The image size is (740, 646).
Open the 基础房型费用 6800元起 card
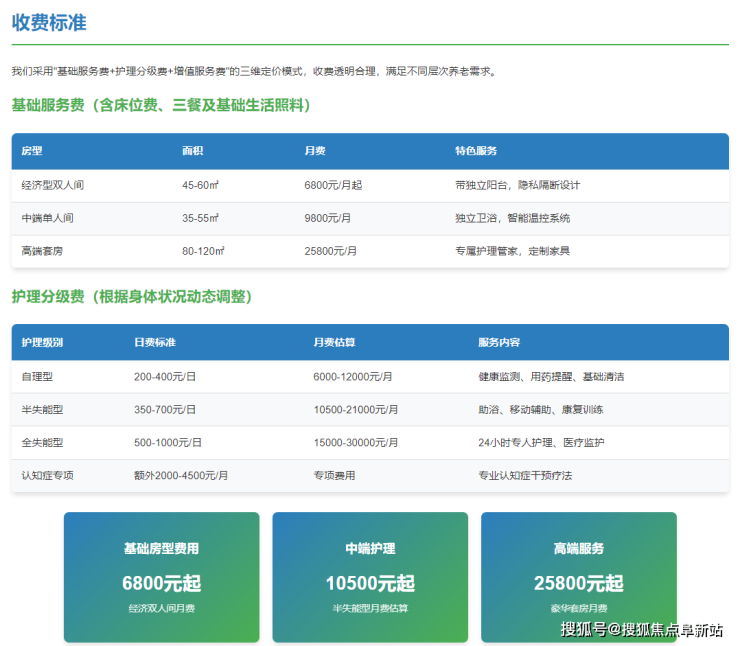click(x=161, y=578)
